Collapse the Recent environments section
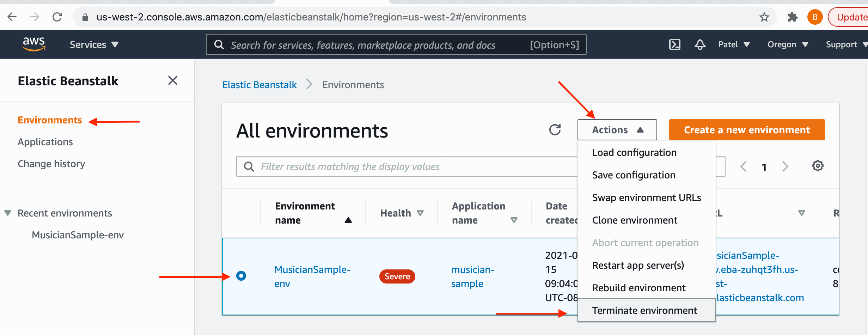Screen dimensions: 868x335 (8, 213)
